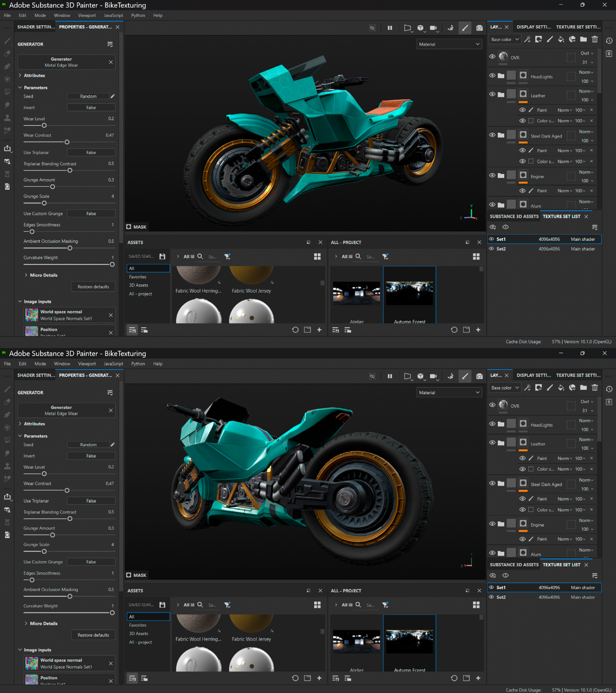Click Restore defaults in top window
The image size is (616, 693).
93,287
